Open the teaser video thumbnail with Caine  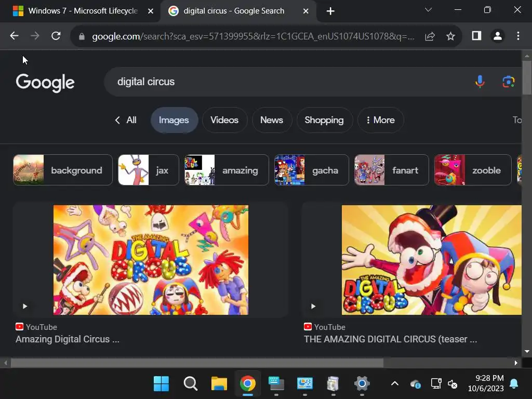[432, 260]
